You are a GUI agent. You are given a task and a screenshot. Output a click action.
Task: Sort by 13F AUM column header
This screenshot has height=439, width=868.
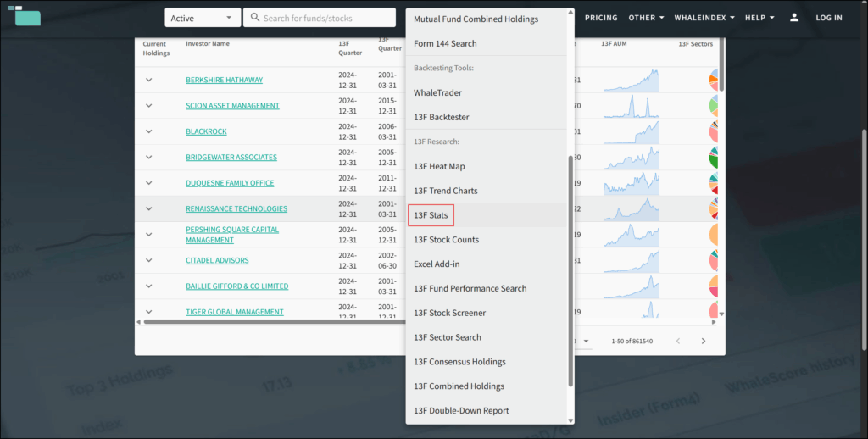[x=614, y=44]
